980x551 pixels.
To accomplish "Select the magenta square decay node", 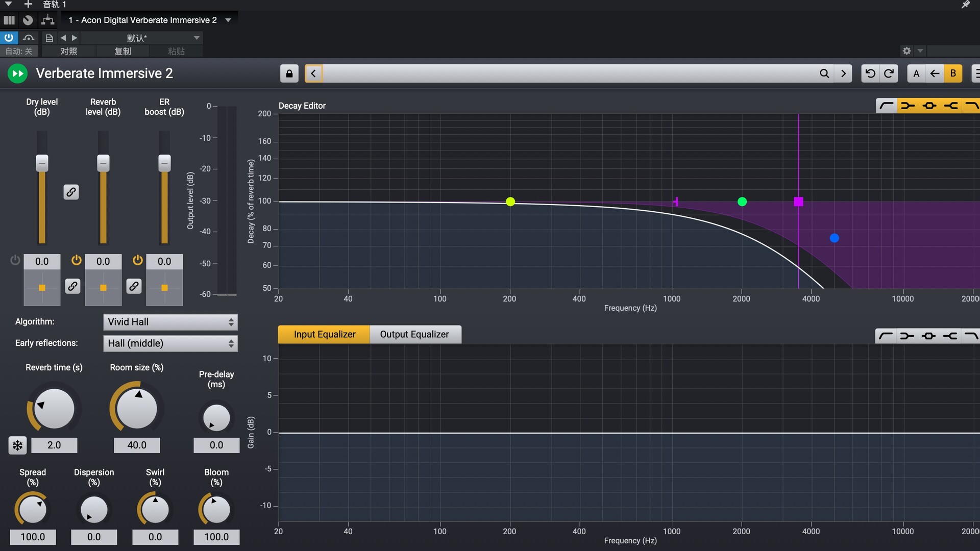I will click(799, 202).
